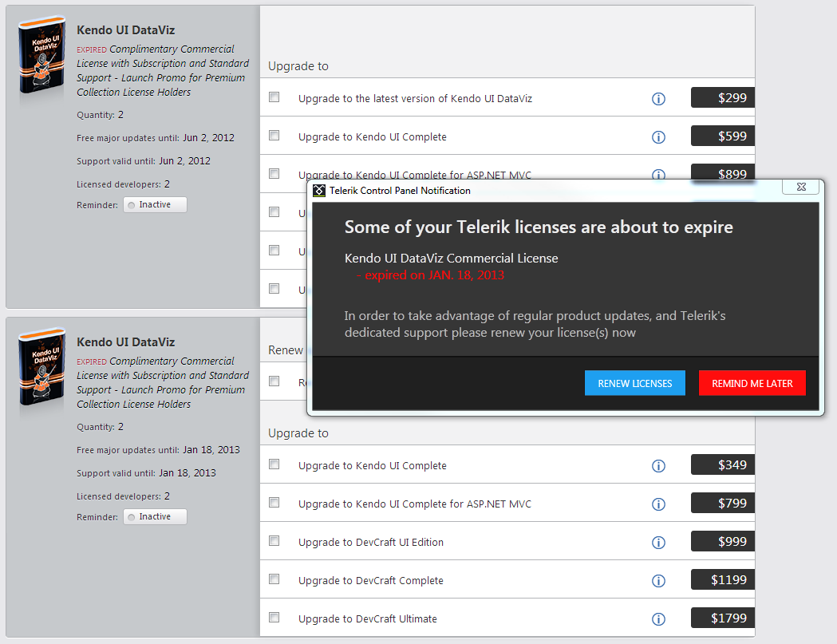Click the RENEW LICENSES button

tap(634, 383)
